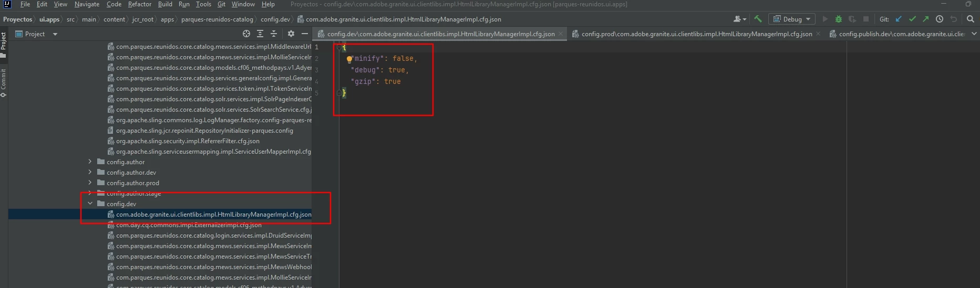Select DruidServiceImpl config file in tree

click(214, 236)
